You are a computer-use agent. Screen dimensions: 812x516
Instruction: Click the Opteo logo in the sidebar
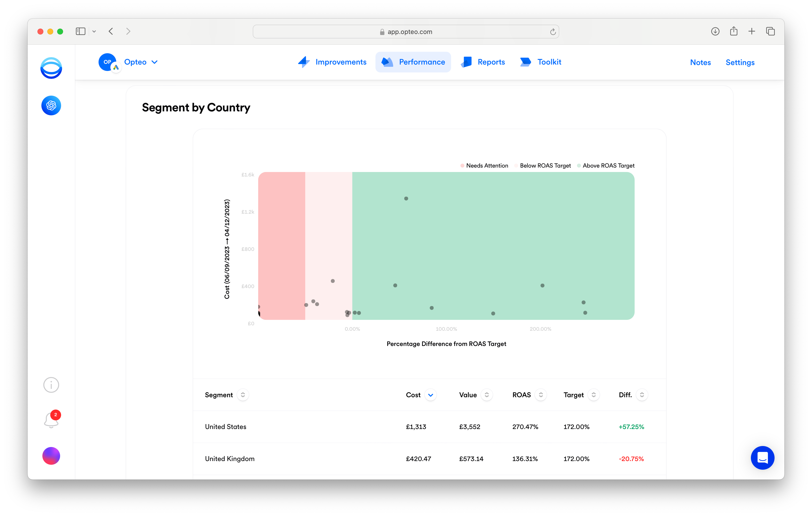coord(51,68)
